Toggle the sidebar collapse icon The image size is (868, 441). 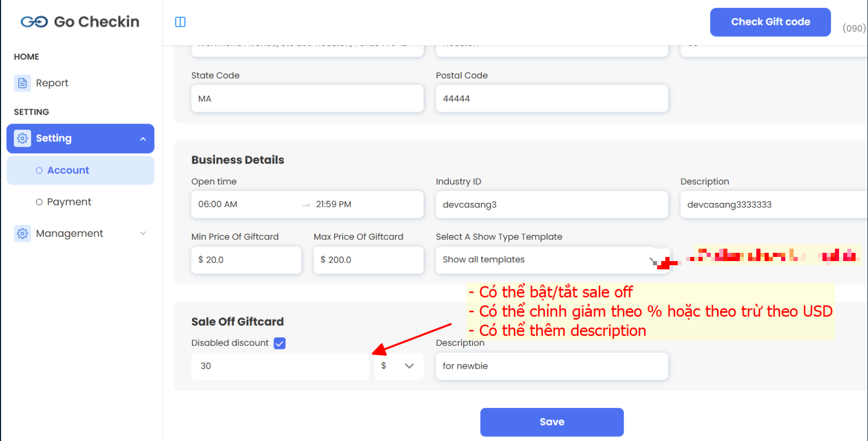point(180,22)
